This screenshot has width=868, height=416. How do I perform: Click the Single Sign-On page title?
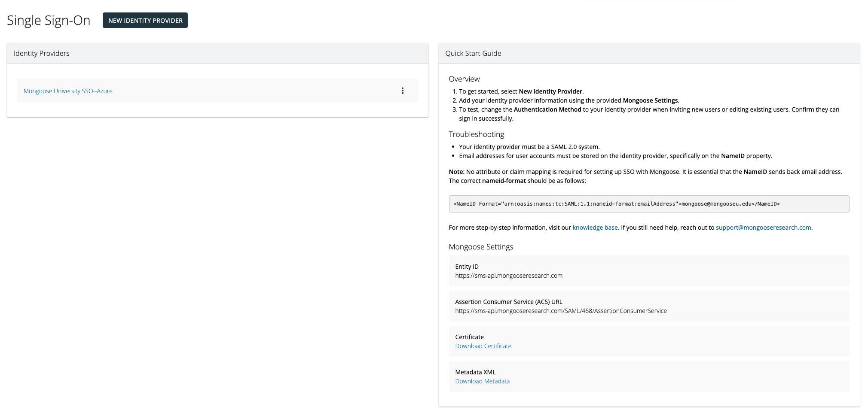click(x=49, y=20)
